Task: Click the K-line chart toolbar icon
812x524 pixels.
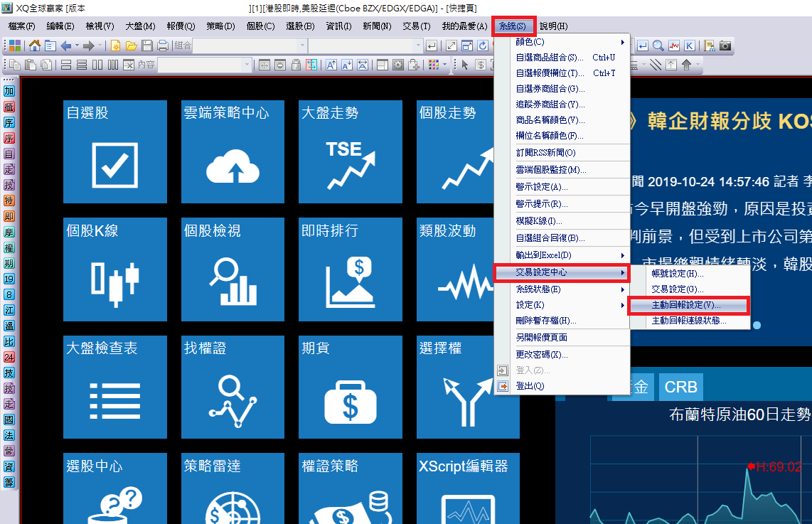Action: tap(689, 46)
